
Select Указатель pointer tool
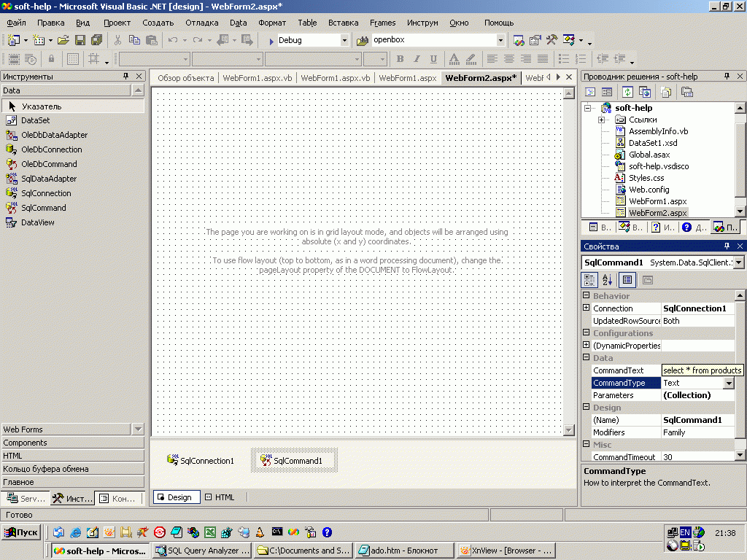click(x=72, y=106)
